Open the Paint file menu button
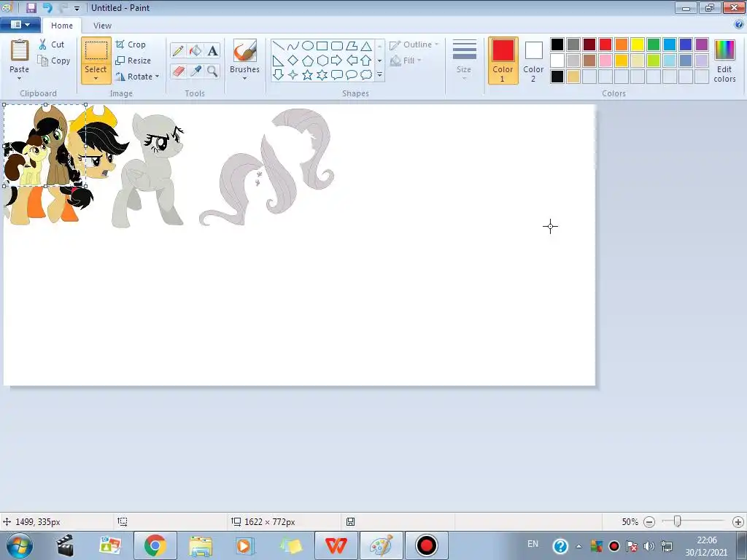The height and width of the screenshot is (560, 747). (x=20, y=25)
